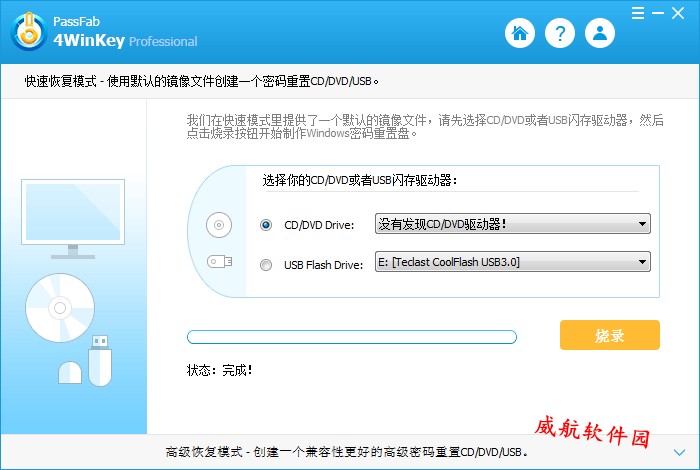Viewport: 700px width, 470px height.
Task: Open the Help question mark button
Action: [560, 33]
